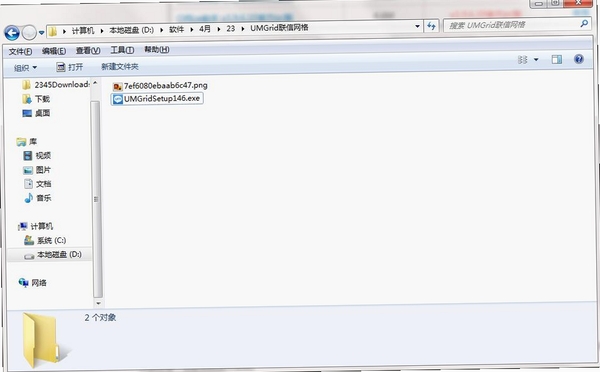Click the 2 个对象 status text
This screenshot has height=372, width=600.
[100, 318]
